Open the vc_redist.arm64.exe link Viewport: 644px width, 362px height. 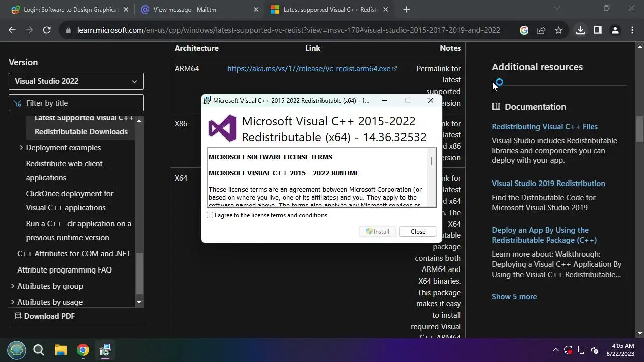[312, 69]
